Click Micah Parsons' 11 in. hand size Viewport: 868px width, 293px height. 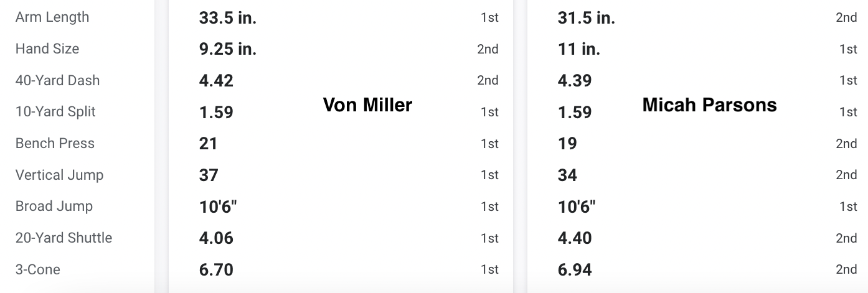pos(579,49)
